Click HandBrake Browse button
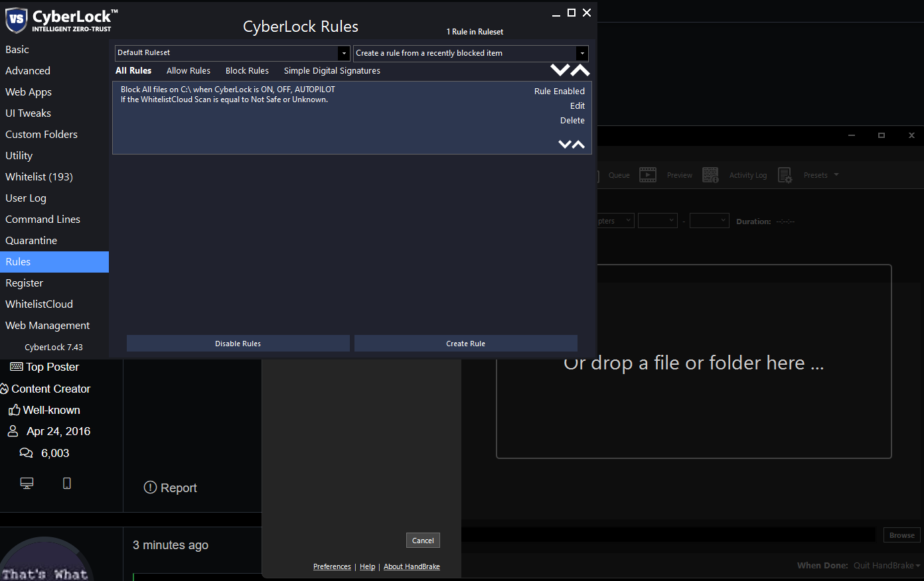 902,535
